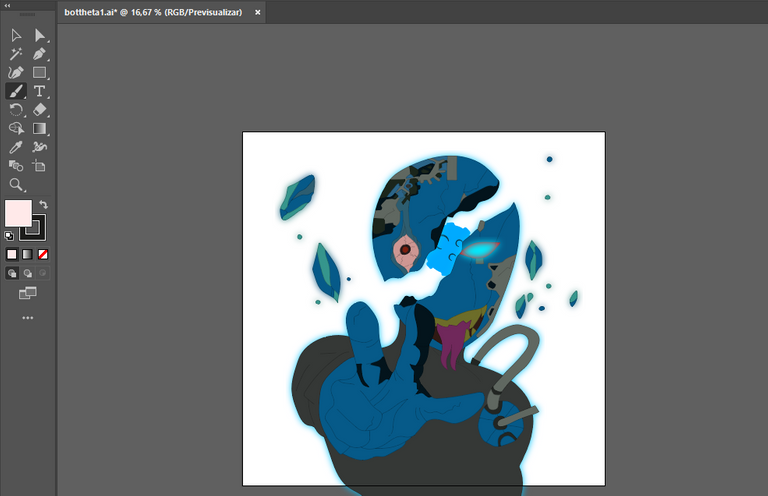This screenshot has width=768, height=496.
Task: Swap fill and stroke colors
Action: [x=44, y=204]
